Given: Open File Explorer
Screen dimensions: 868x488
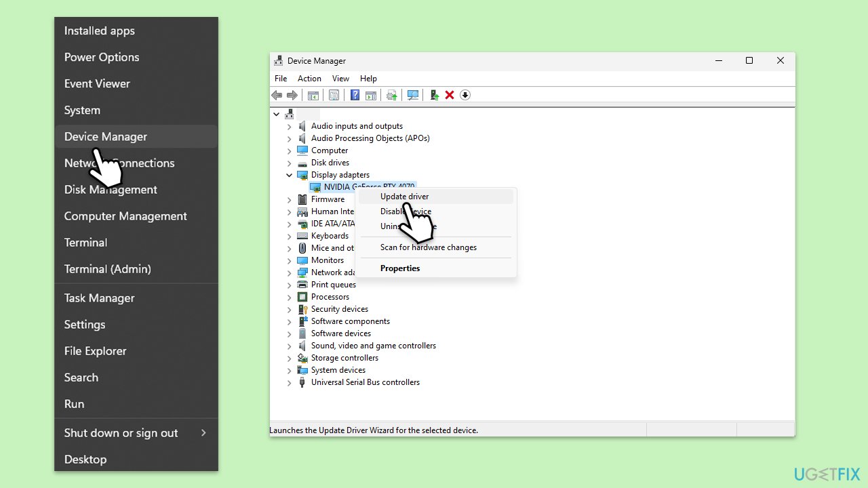Looking at the screenshot, I should (136, 350).
